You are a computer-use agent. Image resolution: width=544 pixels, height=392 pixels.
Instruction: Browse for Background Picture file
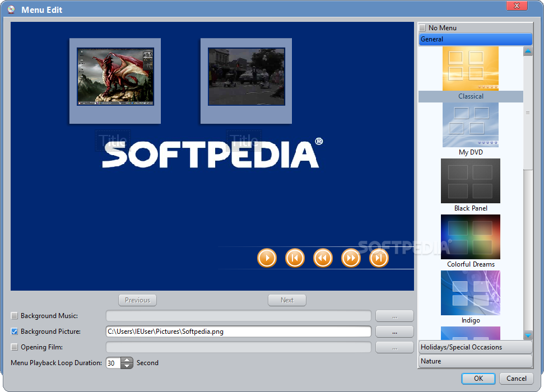[x=394, y=332]
